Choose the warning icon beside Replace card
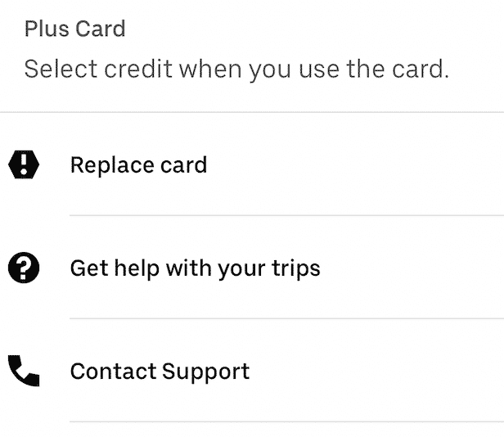The image size is (504, 437). pyautogui.click(x=24, y=164)
